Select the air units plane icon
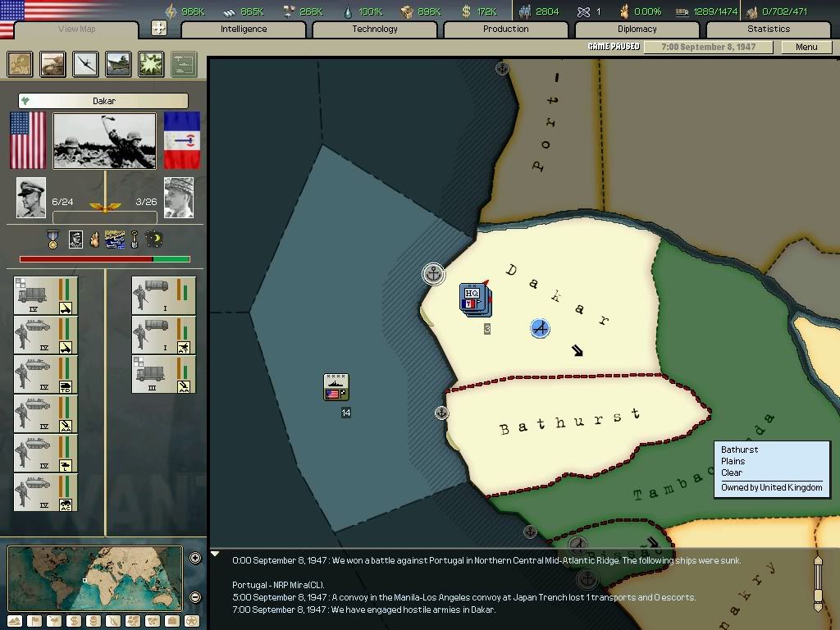Screen dimensions: 840x630 [x=85, y=64]
